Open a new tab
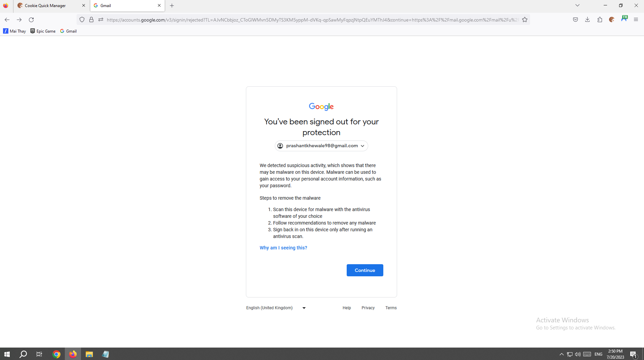Image resolution: width=644 pixels, height=360 pixels. 172,6
